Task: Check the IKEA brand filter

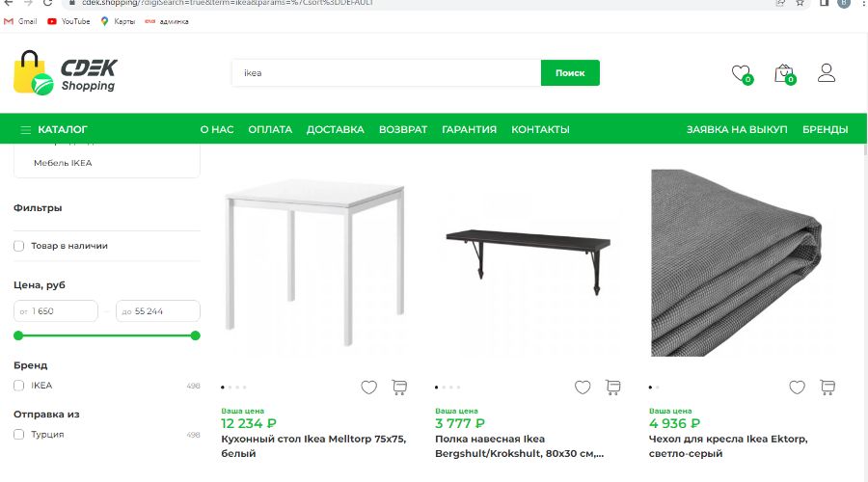Action: pos(19,386)
